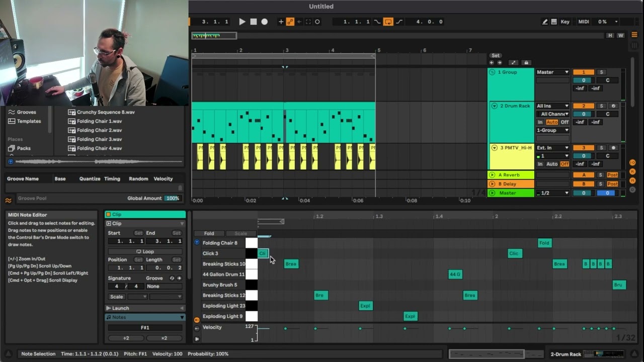Viewport: 644px width, 362px height.
Task: Unfold the A Reverb return track
Action: coord(492,175)
